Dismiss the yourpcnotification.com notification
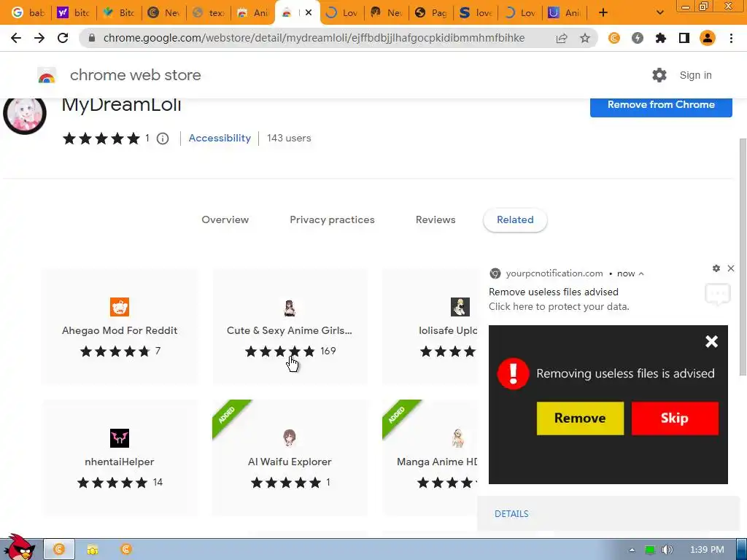Viewport: 747px width, 560px height. (731, 268)
